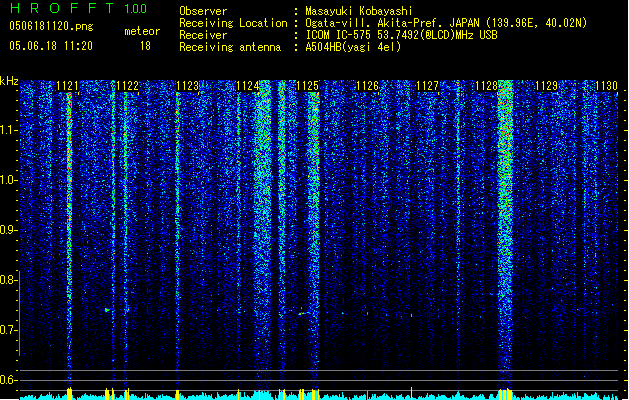Click the 0.9 kHz axis label
The height and width of the screenshot is (400, 629).
tap(8, 230)
